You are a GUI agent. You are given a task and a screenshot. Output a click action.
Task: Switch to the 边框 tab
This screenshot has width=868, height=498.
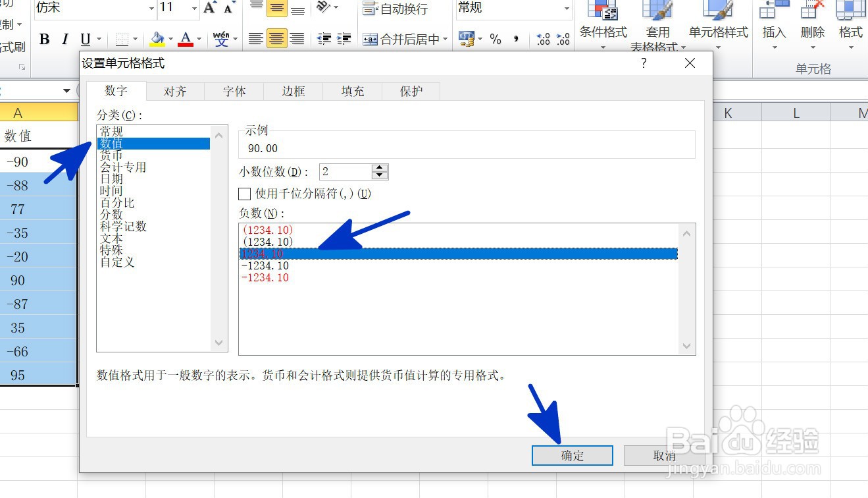pos(294,92)
